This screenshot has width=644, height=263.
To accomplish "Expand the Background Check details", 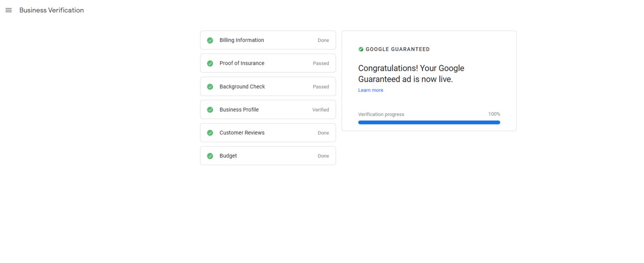I will pos(268,86).
